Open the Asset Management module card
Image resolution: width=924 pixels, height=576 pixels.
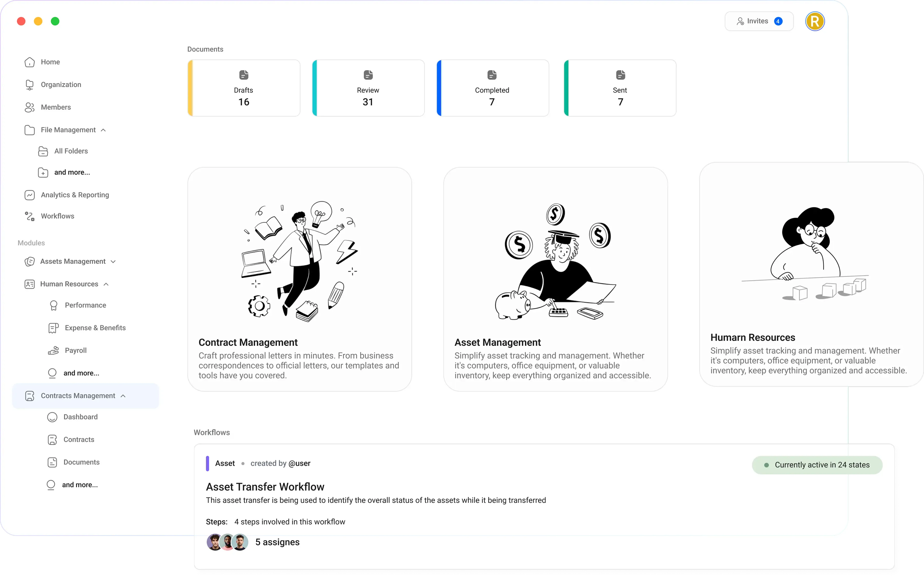click(x=555, y=279)
